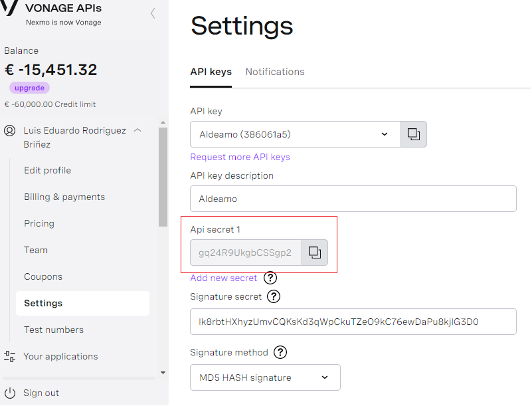Open Billing & payments in sidebar
Screen dimensions: 532x408
[x=64, y=197]
